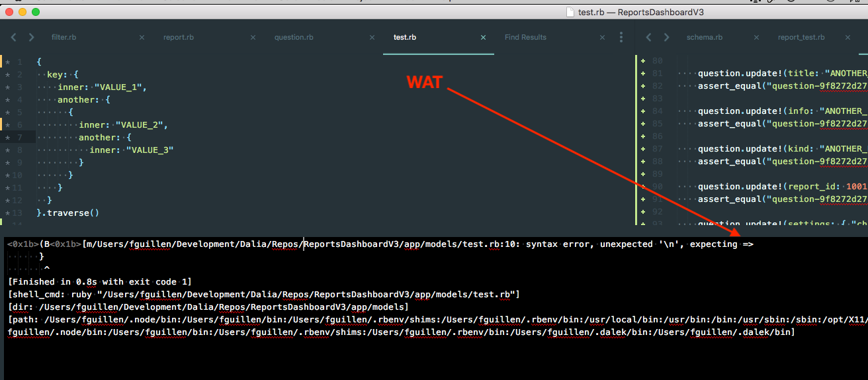Click the }.traverse() call
This screenshot has width=868, height=380.
[x=67, y=213]
